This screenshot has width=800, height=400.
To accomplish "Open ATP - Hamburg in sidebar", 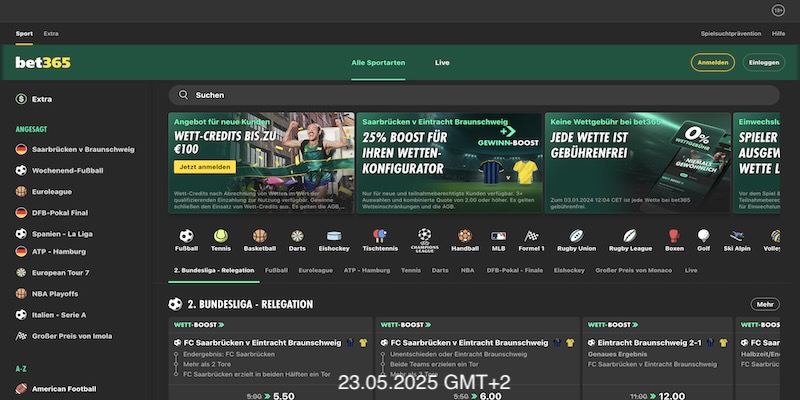I will [51, 252].
